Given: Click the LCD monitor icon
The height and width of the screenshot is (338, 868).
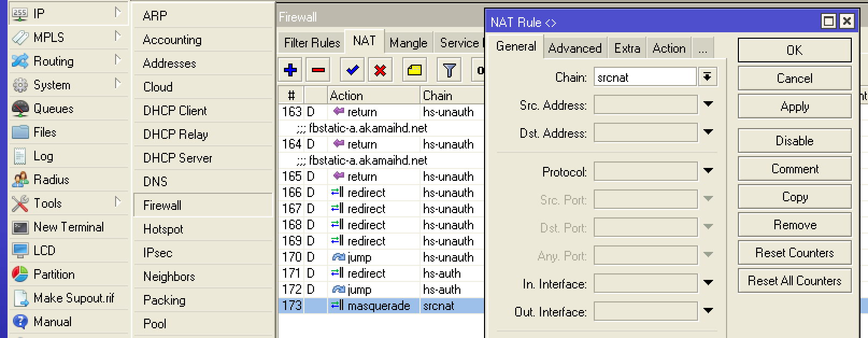Looking at the screenshot, I should coord(20,251).
